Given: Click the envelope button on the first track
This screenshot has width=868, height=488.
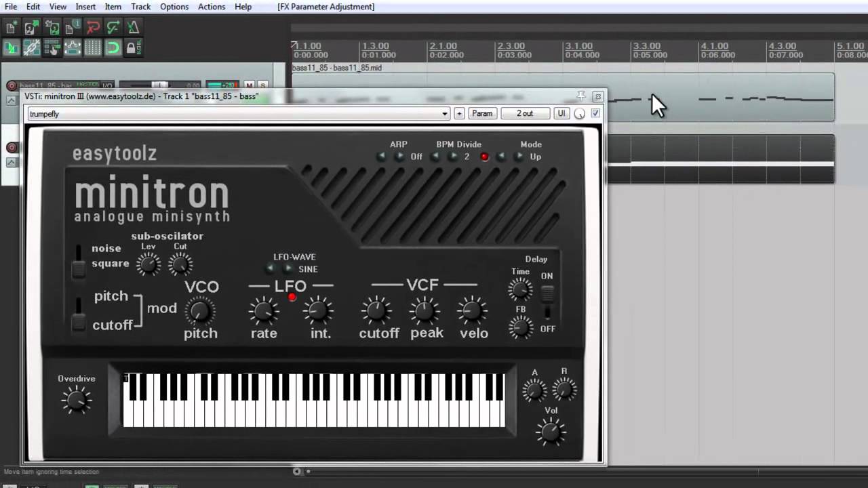Looking at the screenshot, I should (x=11, y=100).
